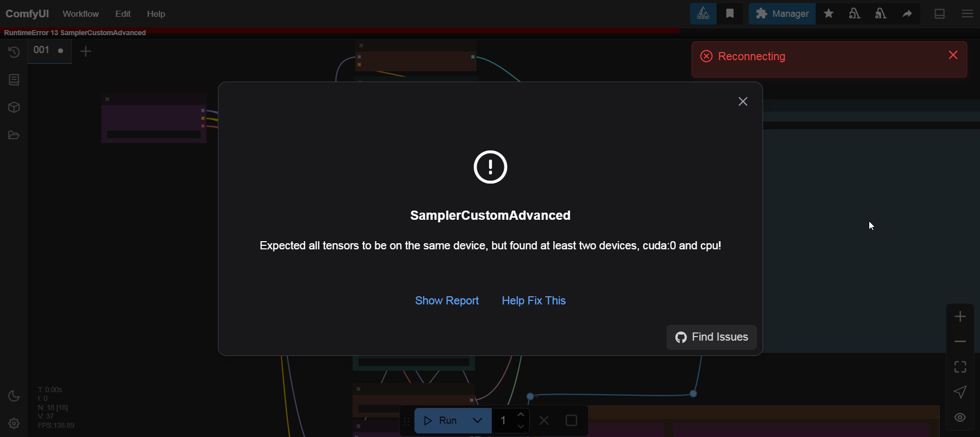Image resolution: width=980 pixels, height=437 pixels.
Task: Dismiss the Reconnecting notification
Action: [x=953, y=55]
